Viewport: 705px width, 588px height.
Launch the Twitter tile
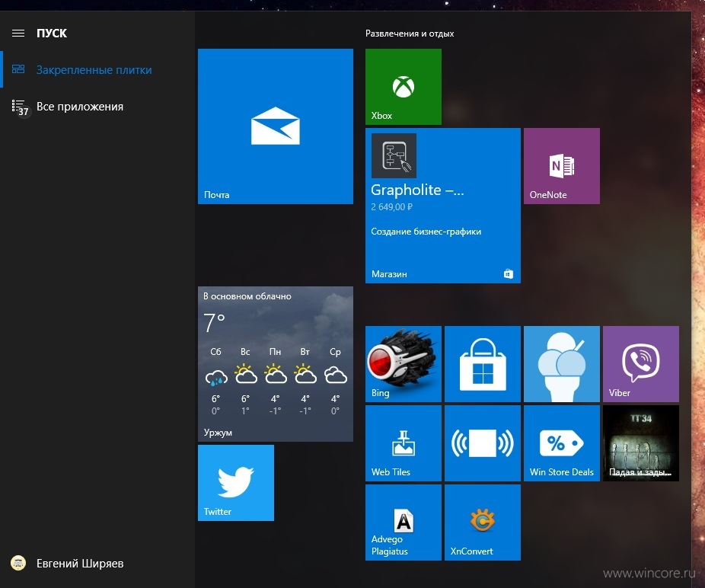(x=235, y=483)
